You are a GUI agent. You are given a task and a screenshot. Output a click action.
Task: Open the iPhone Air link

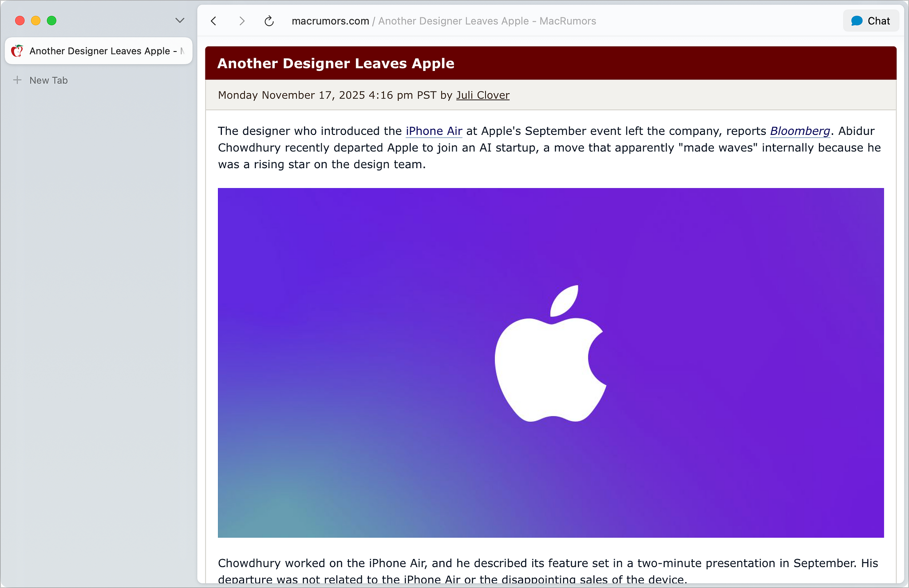pos(433,131)
